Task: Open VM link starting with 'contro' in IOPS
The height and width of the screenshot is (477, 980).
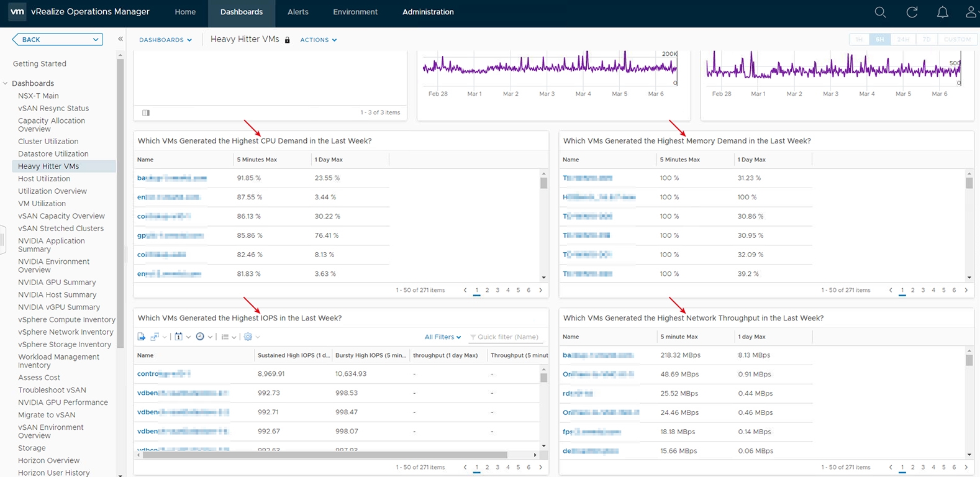Action: 163,374
